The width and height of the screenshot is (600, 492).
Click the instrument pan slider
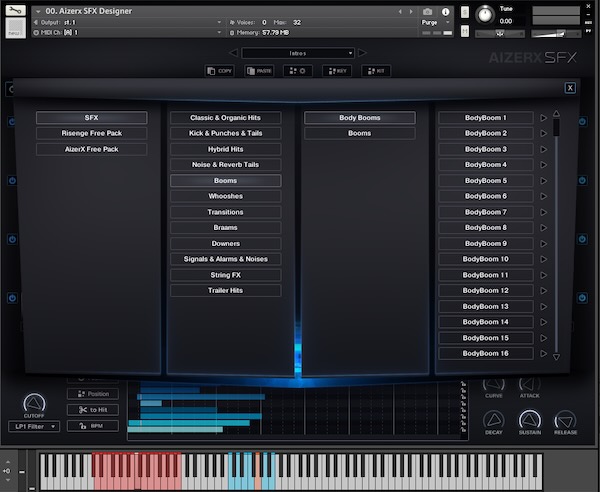coord(500,34)
